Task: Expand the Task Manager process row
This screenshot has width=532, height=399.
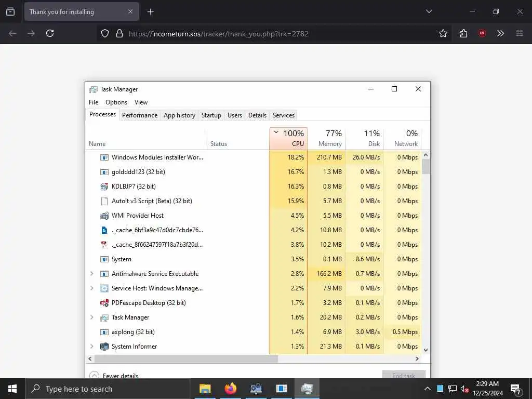Action: (x=91, y=317)
